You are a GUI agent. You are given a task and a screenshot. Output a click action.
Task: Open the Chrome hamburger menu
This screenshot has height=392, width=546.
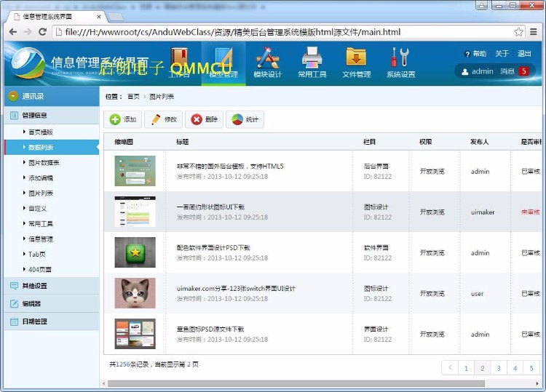pyautogui.click(x=533, y=32)
